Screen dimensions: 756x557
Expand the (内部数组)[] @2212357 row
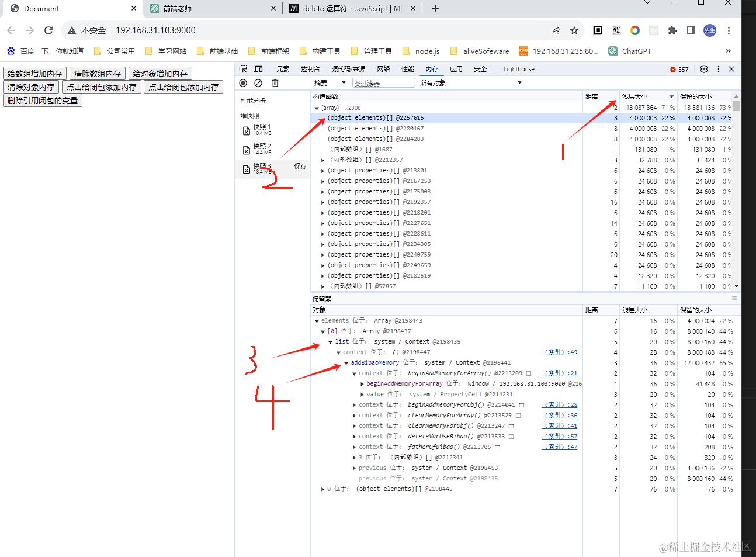coord(323,160)
